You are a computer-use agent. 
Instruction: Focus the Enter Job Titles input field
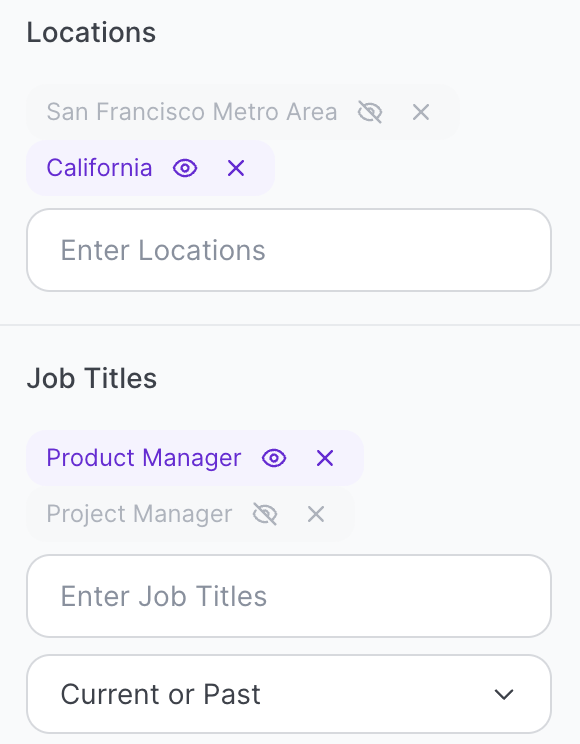click(x=289, y=596)
